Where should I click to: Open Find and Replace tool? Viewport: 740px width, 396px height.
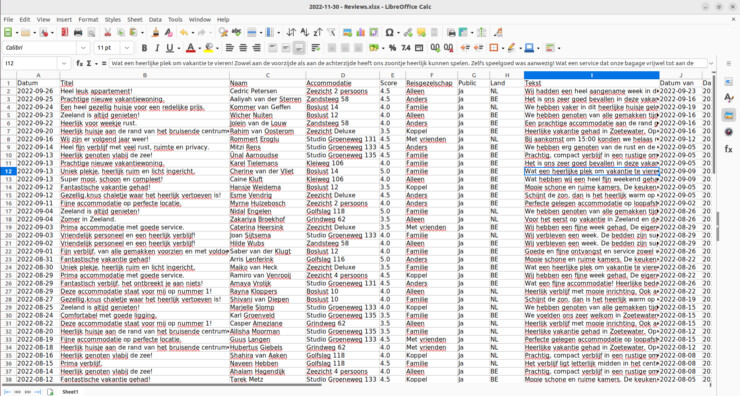click(x=223, y=33)
